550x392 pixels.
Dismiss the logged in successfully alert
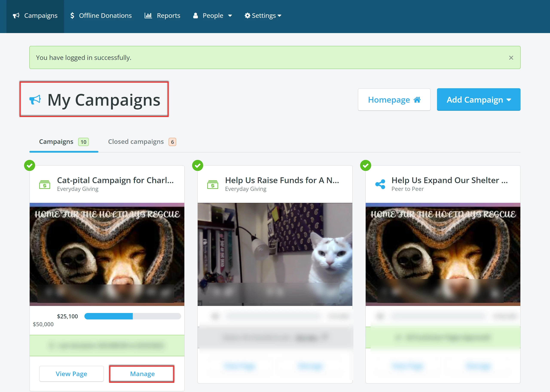(x=511, y=58)
